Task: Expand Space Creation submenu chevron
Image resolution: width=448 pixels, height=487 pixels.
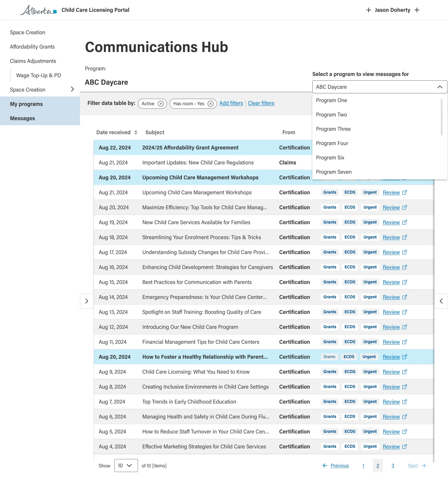Action: click(72, 89)
